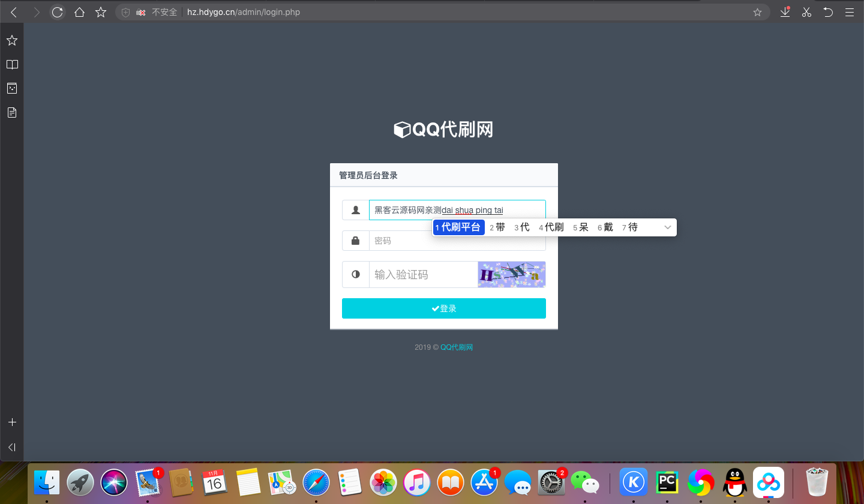
Task: Expand more IME candidates with the chevron
Action: (x=668, y=227)
